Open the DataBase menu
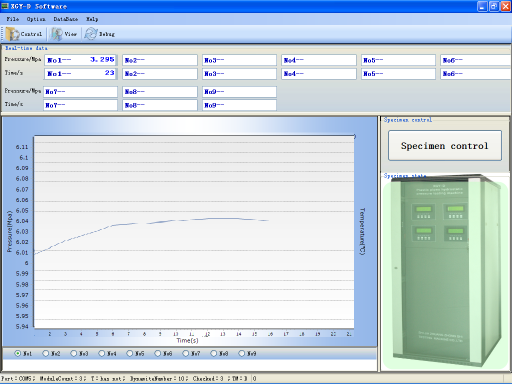The image size is (512, 384). pyautogui.click(x=66, y=19)
